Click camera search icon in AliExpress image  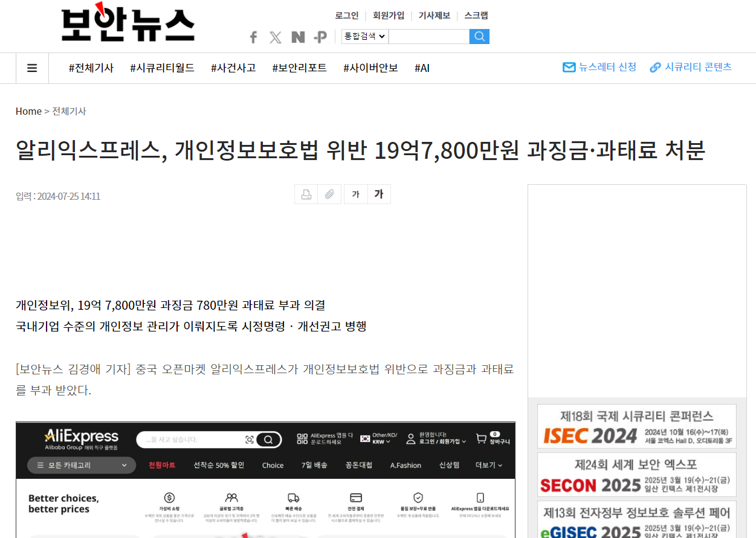250,440
